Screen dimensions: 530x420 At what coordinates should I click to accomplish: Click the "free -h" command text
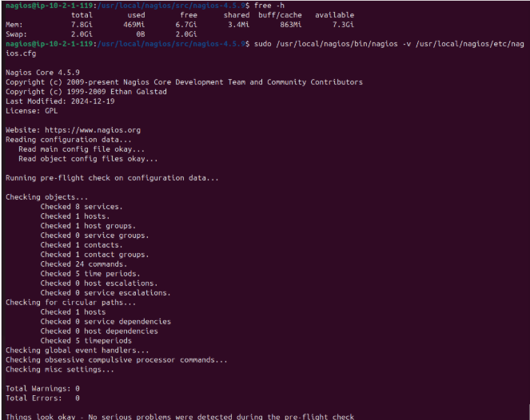pyautogui.click(x=269, y=6)
